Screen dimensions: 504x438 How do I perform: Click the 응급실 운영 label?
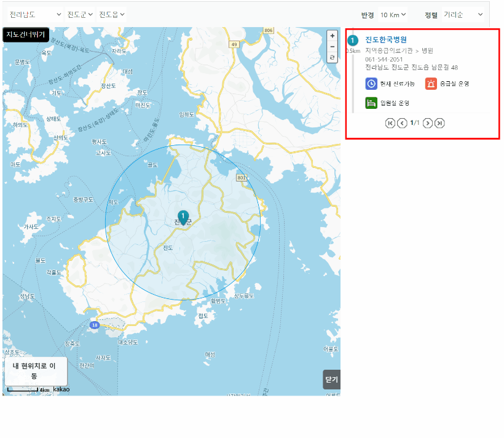point(454,84)
